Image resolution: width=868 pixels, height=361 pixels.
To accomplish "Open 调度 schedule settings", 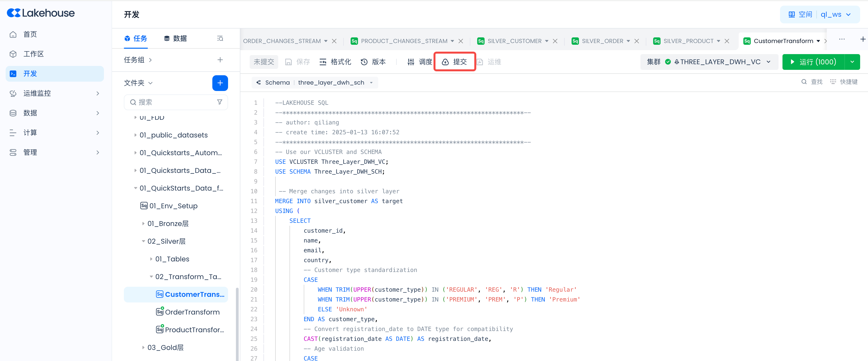I will (x=420, y=62).
